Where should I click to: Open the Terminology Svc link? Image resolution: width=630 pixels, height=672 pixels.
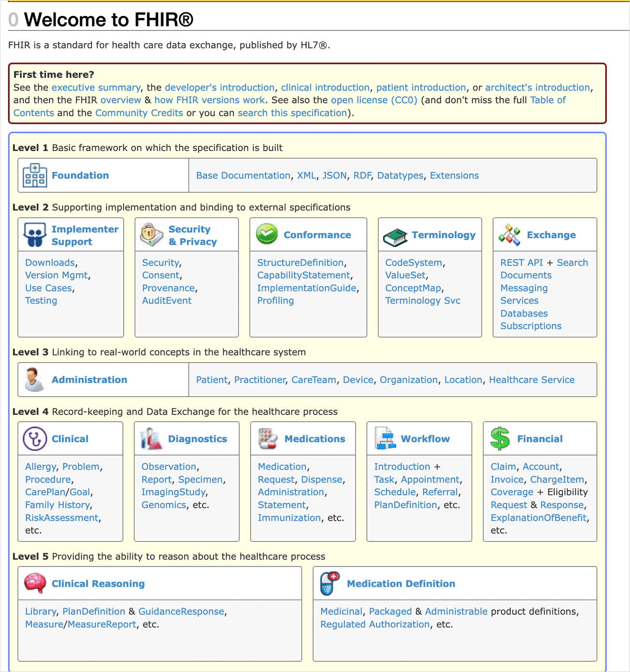(x=423, y=301)
